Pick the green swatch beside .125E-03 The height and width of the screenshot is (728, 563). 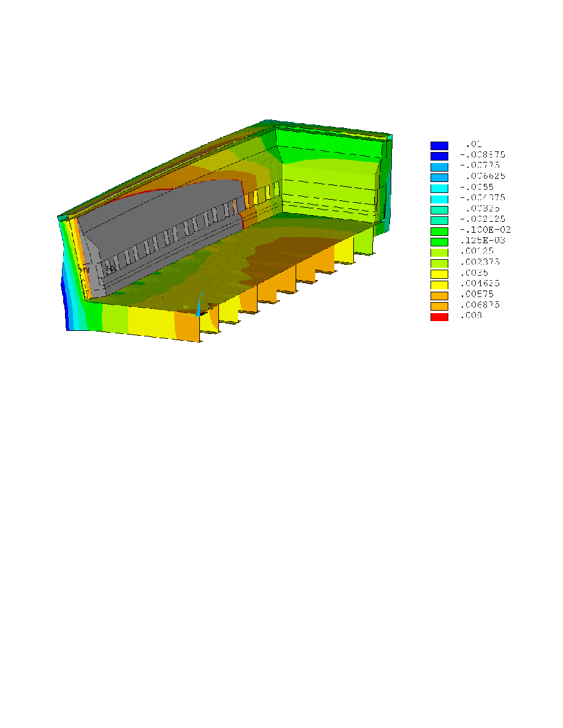click(x=439, y=242)
